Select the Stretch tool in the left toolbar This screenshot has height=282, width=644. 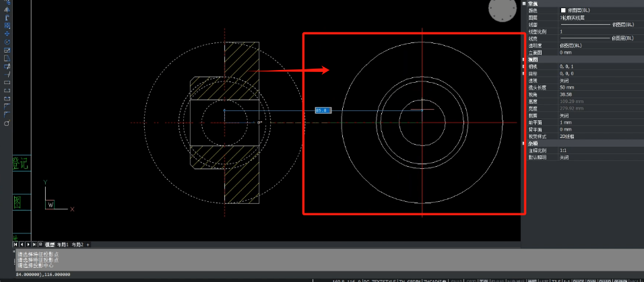7,59
